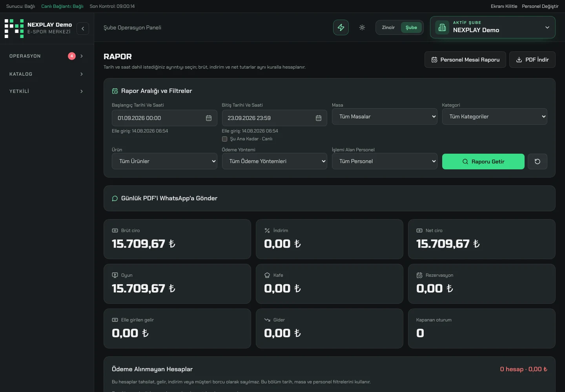This screenshot has height=392, width=565.
Task: Switch to Şube mode
Action: [x=411, y=27]
